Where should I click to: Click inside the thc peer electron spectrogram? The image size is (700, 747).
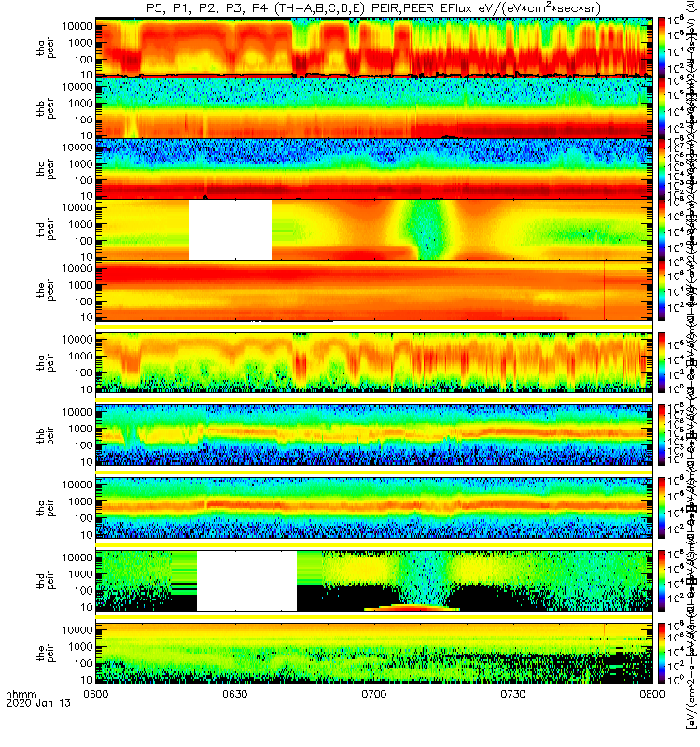(x=374, y=168)
